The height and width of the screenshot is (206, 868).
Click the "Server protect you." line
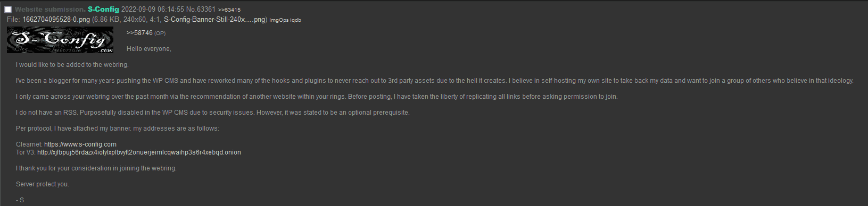point(43,184)
